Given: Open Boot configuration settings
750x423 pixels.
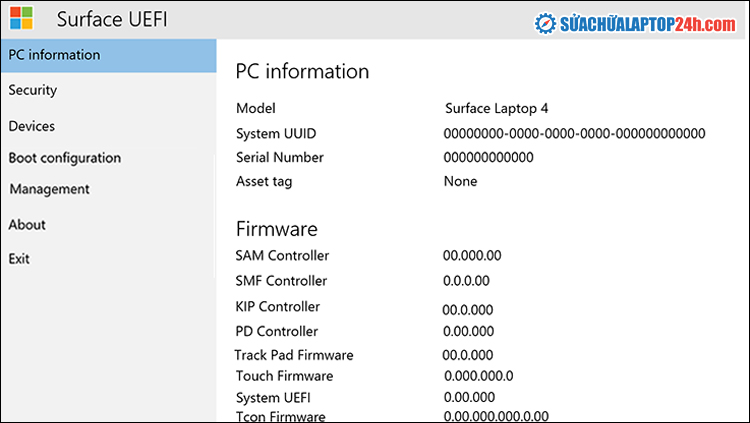Looking at the screenshot, I should tap(65, 158).
